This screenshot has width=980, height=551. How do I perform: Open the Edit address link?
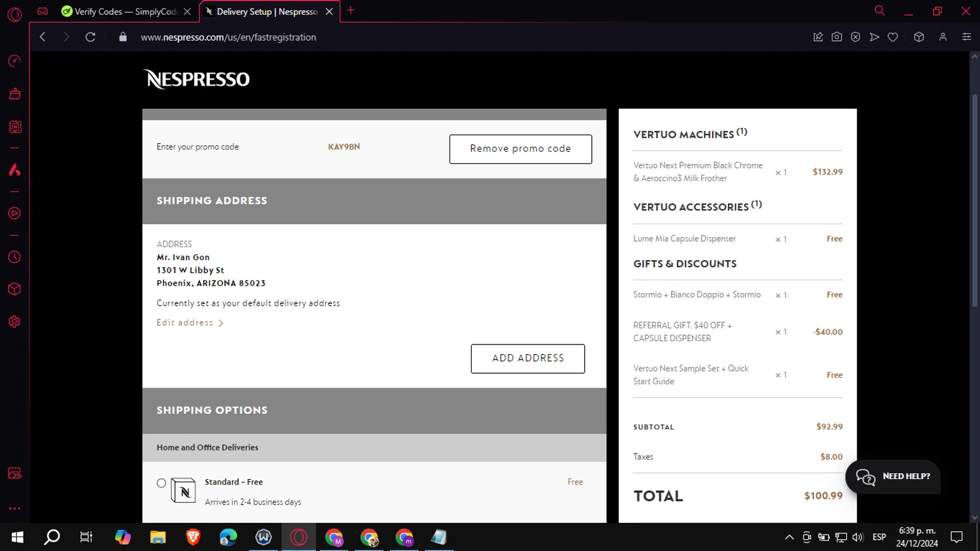pos(189,323)
